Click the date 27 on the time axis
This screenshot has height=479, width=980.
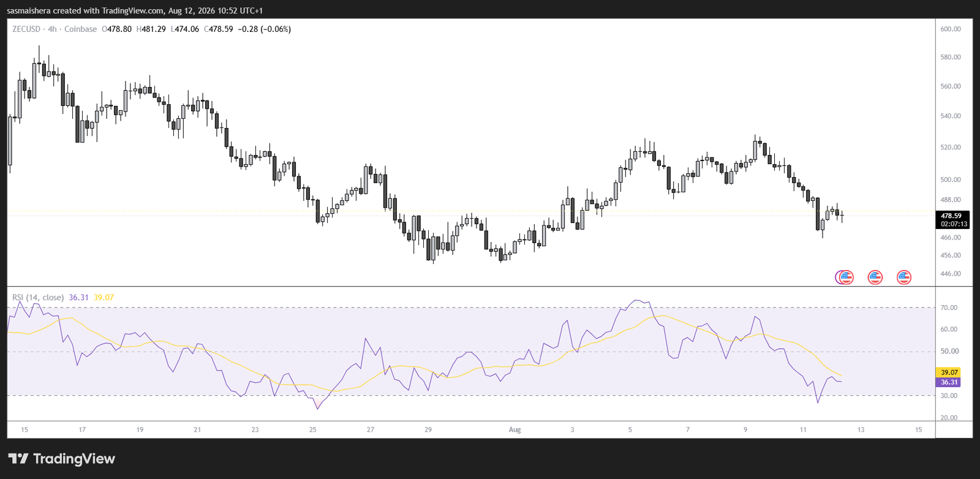371,429
